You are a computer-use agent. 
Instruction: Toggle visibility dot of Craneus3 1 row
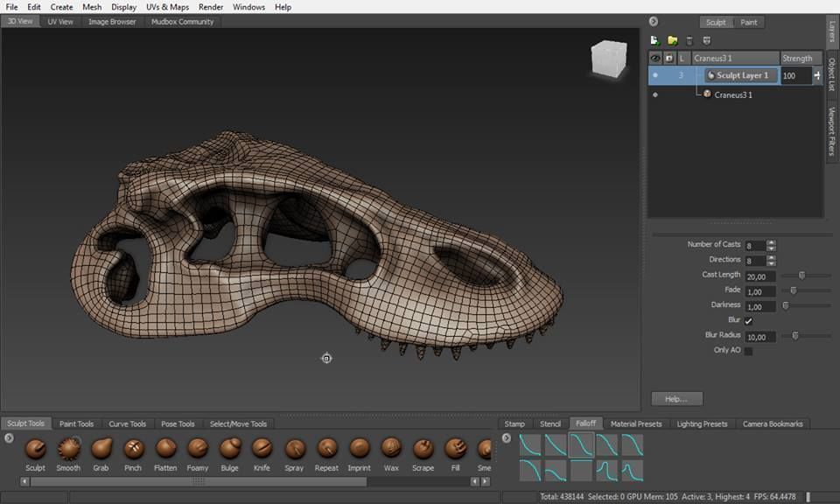click(x=655, y=94)
